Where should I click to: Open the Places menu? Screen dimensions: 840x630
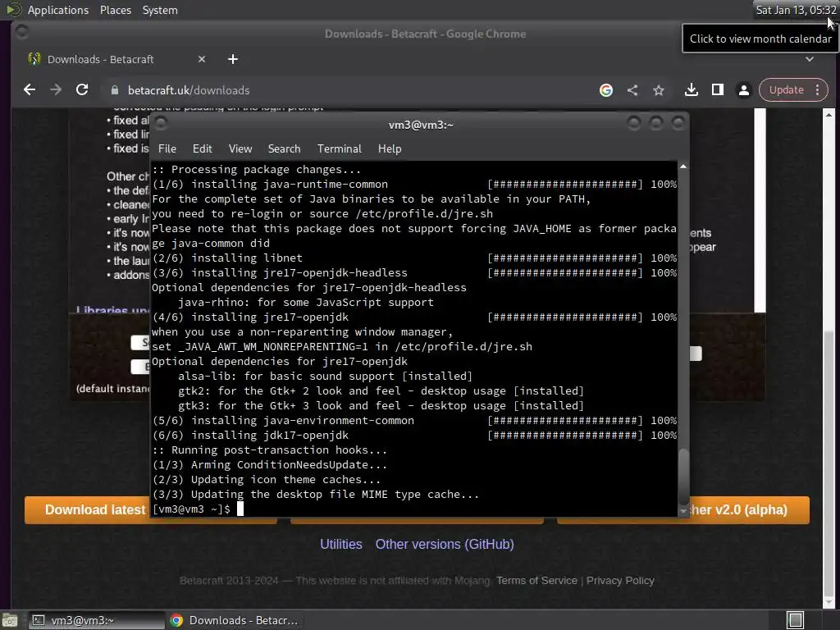coord(115,10)
